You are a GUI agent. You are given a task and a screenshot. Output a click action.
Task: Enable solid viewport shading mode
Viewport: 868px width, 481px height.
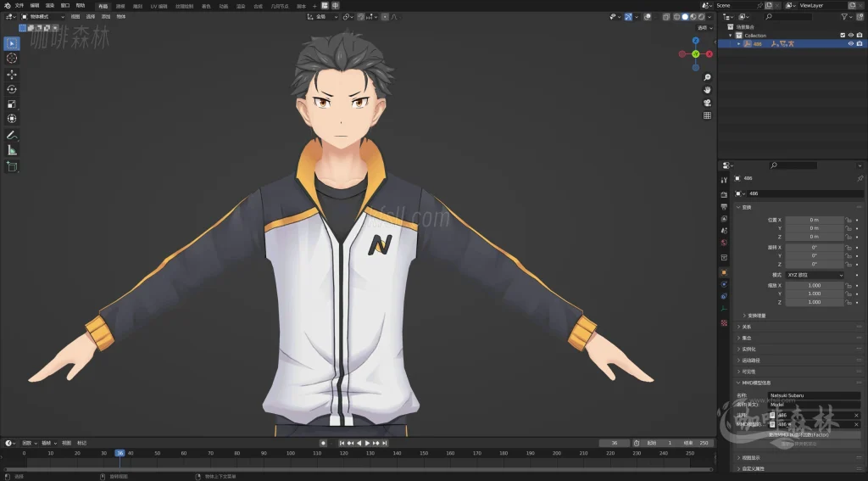[x=685, y=17]
